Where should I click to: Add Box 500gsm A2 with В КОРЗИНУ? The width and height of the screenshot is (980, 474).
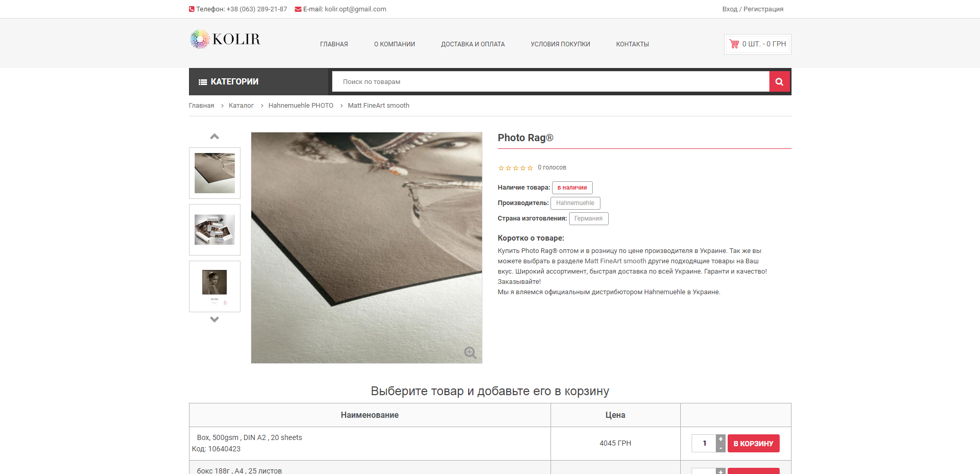[x=753, y=444]
